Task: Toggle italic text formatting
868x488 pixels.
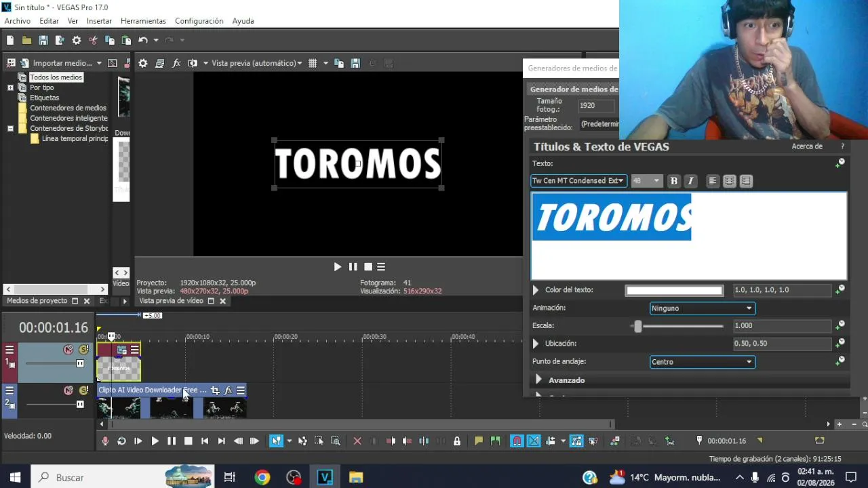Action: pos(690,181)
